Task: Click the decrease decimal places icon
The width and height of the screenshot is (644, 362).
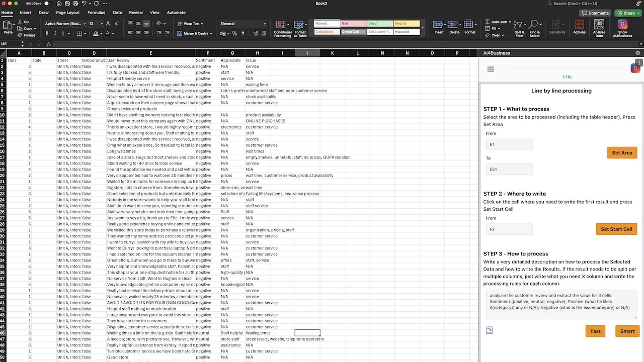Action: click(262, 34)
